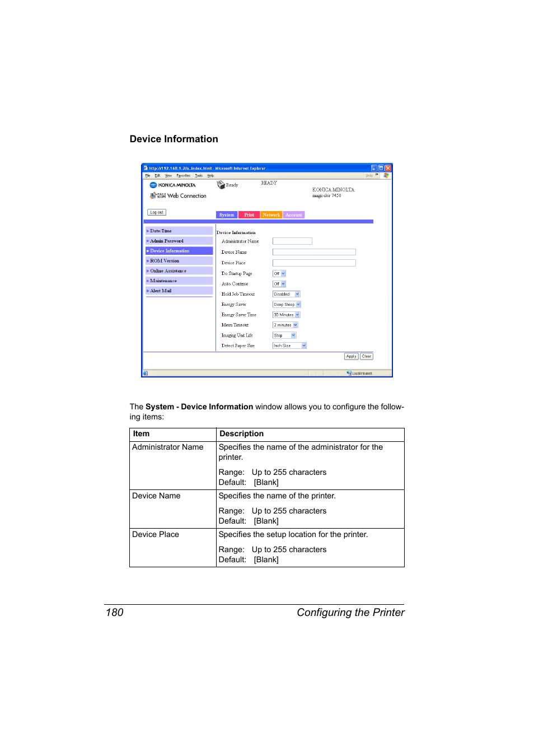
Task: Open the View menu
Action: [168, 176]
